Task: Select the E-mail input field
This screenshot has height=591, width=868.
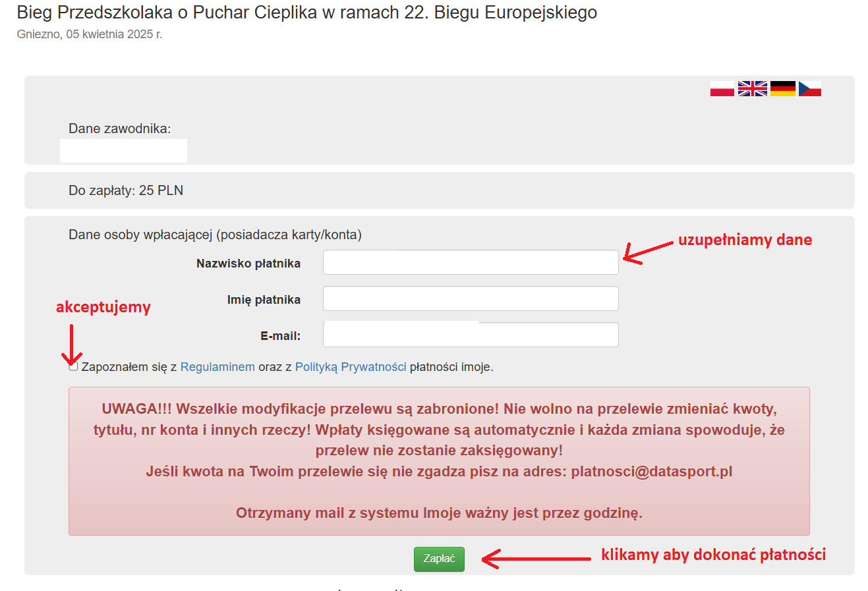Action: pyautogui.click(x=471, y=335)
